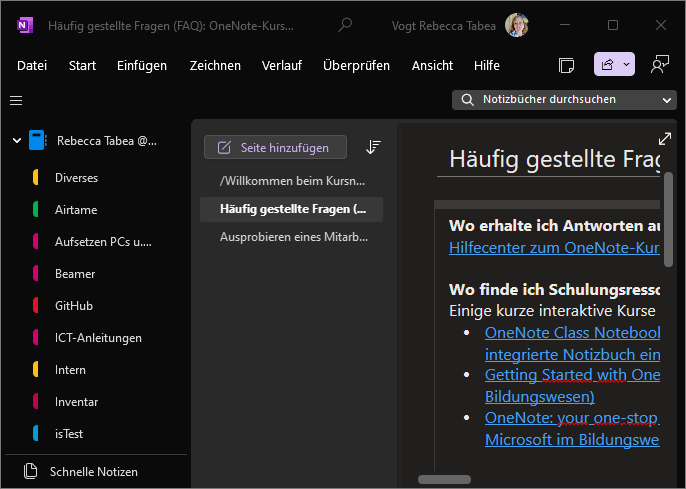686x489 pixels.
Task: Click the Schnelle Notizen pages icon
Action: pyautogui.click(x=30, y=471)
